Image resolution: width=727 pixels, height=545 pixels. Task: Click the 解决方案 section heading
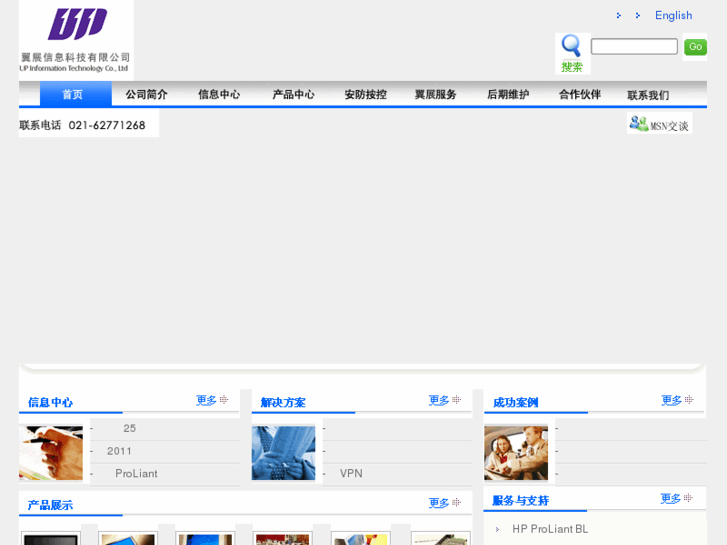point(283,402)
